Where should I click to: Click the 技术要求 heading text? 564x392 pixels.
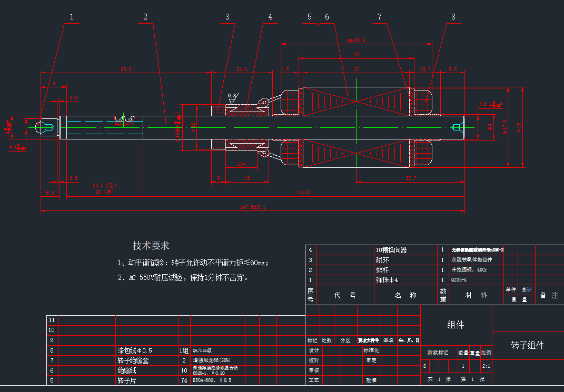point(151,244)
